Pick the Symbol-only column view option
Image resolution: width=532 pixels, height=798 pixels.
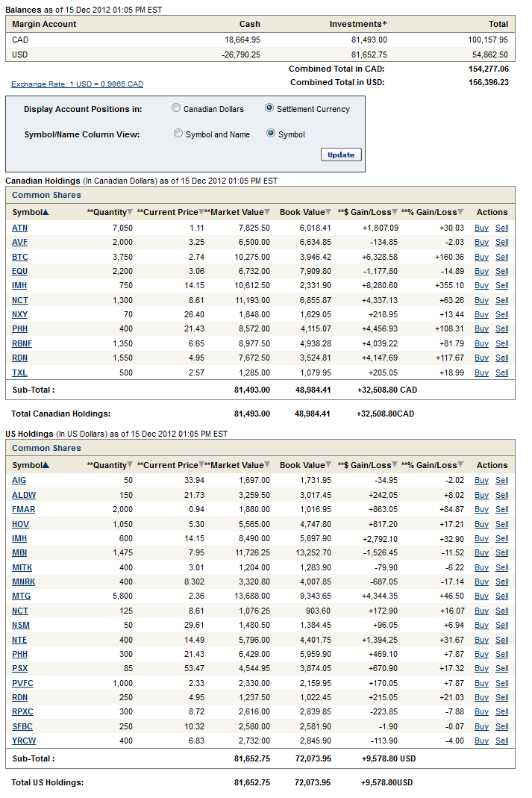click(x=271, y=134)
